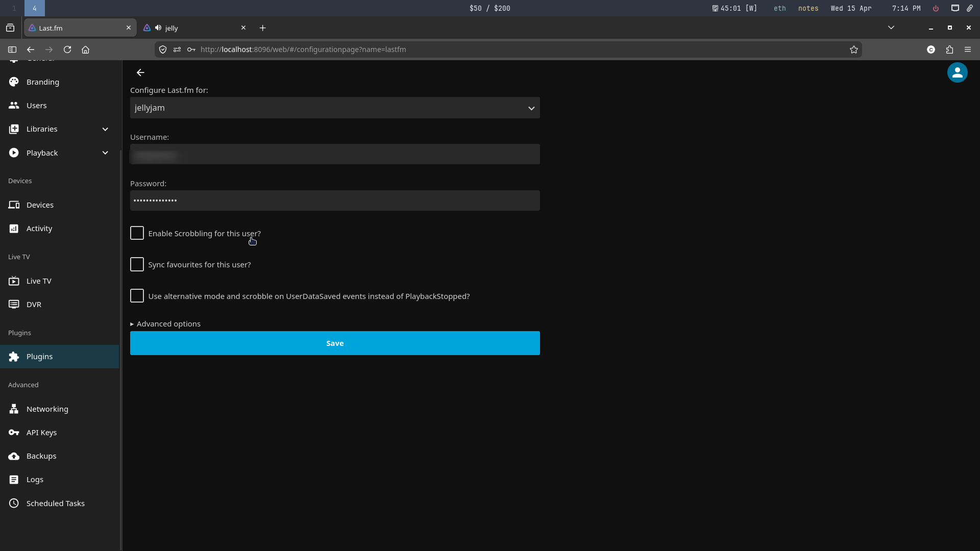This screenshot has height=551, width=980.
Task: Switch to the jelly browser tab
Action: (194, 28)
